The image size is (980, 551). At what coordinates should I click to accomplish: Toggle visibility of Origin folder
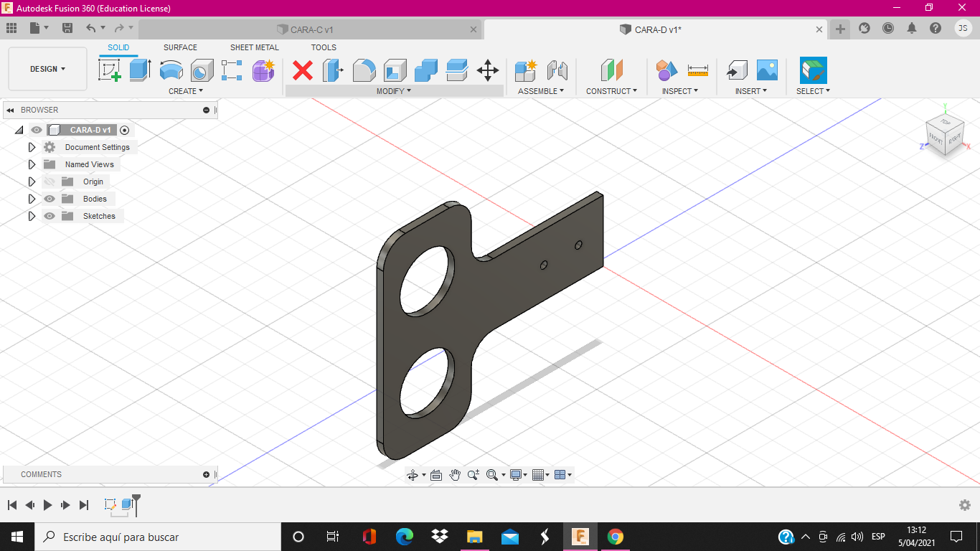click(x=50, y=182)
